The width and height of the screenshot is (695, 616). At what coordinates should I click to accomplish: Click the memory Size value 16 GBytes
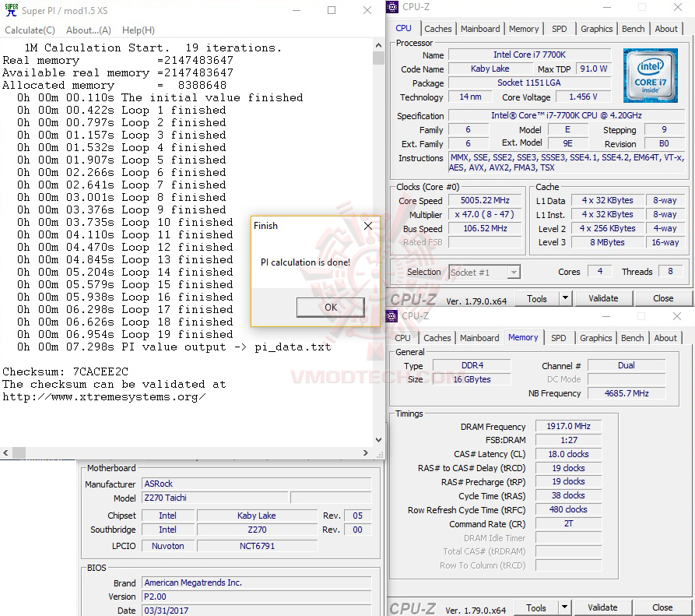(x=472, y=379)
